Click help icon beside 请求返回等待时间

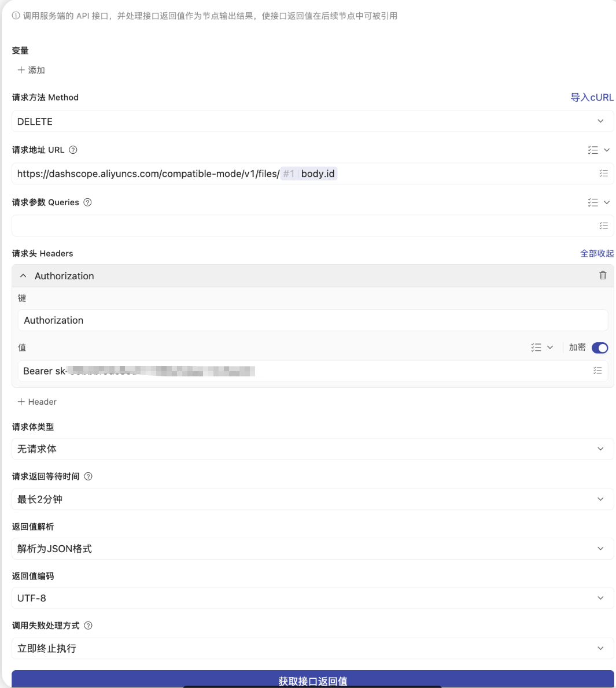tap(88, 476)
